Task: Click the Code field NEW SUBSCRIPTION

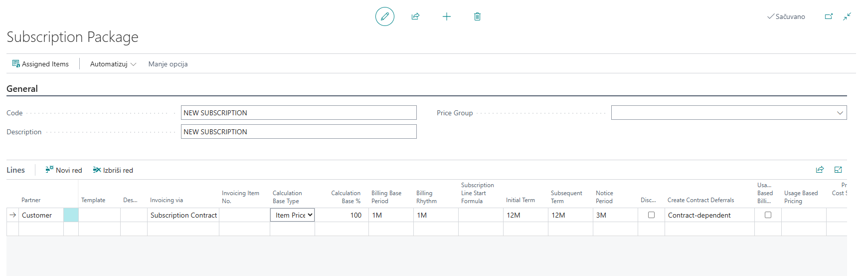Action: (298, 113)
